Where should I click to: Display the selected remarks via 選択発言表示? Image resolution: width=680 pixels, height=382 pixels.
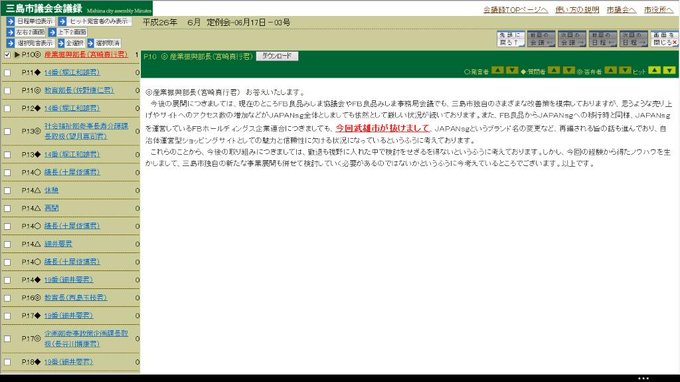tap(30, 43)
